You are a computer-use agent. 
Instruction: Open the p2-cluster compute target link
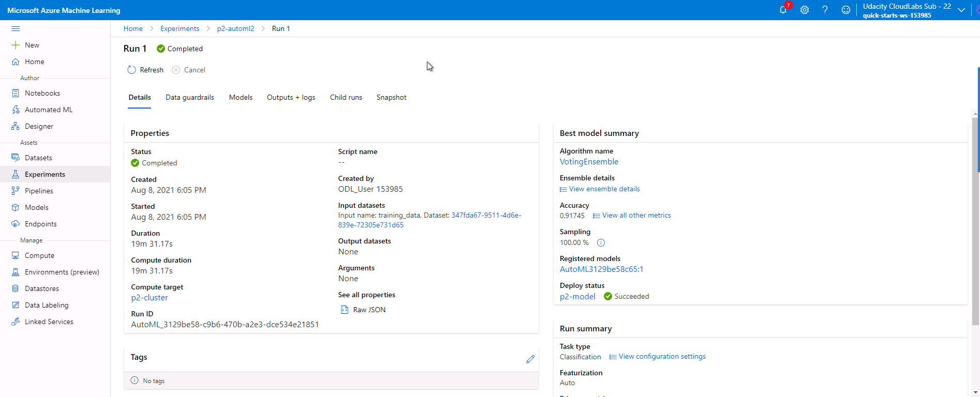coord(150,298)
